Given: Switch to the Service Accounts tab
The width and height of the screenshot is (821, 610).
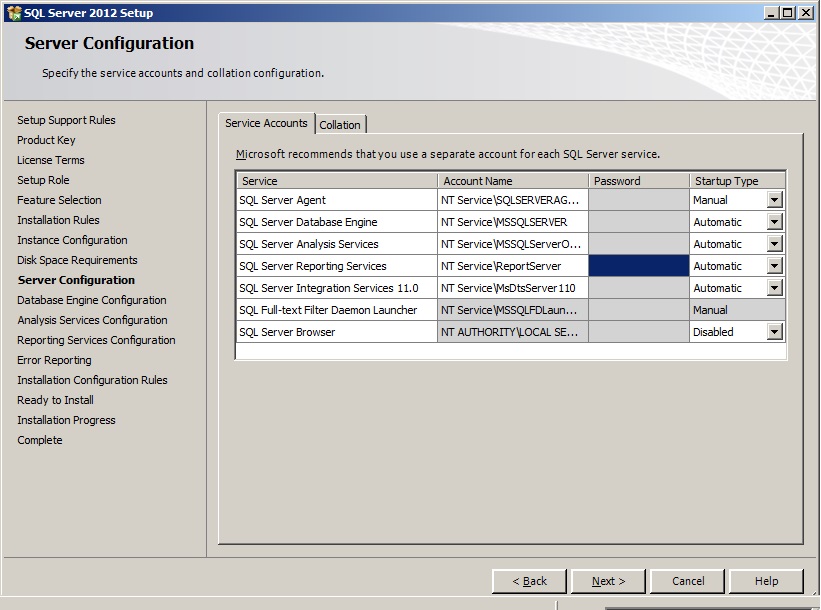Looking at the screenshot, I should tap(266, 123).
